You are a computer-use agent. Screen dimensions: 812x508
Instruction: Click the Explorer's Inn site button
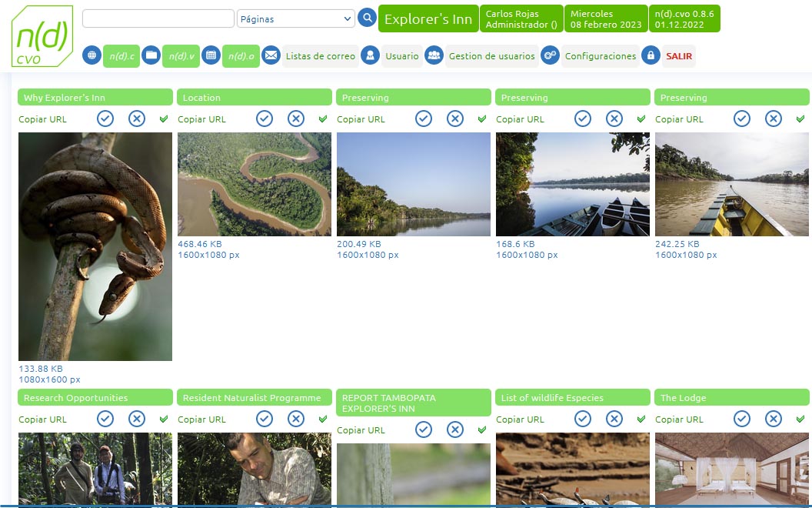click(428, 18)
